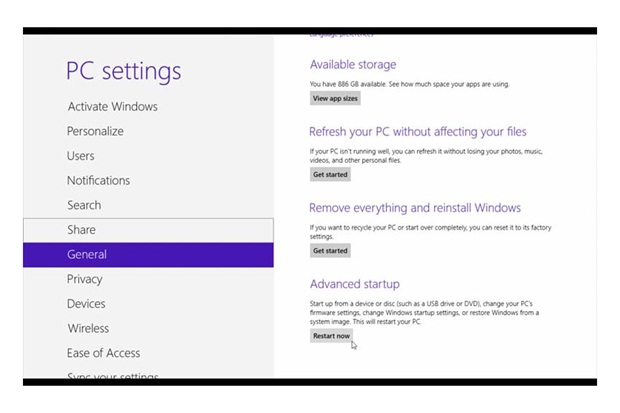
Task: Click 'Start up from a device or disc' description
Action: click(x=424, y=313)
